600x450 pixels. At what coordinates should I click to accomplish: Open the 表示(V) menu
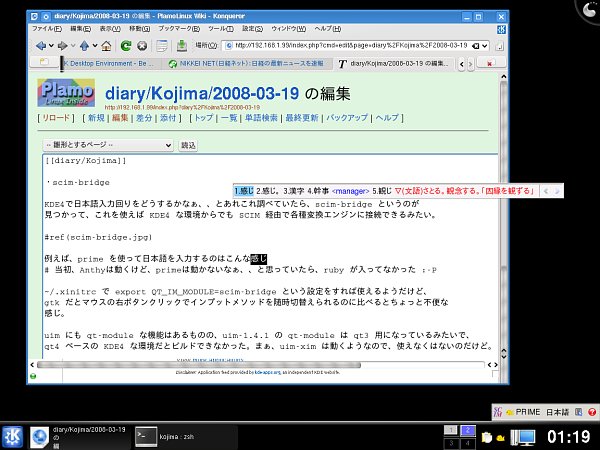click(110, 29)
